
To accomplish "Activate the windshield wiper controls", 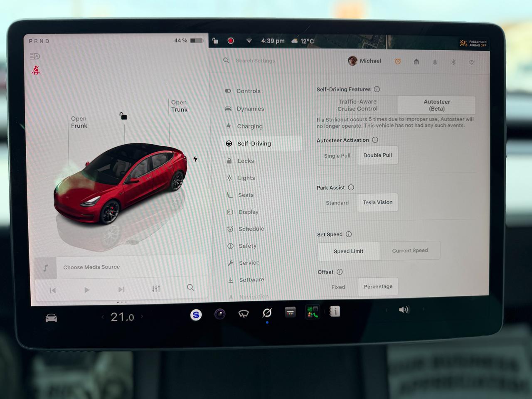I will pos(244,313).
